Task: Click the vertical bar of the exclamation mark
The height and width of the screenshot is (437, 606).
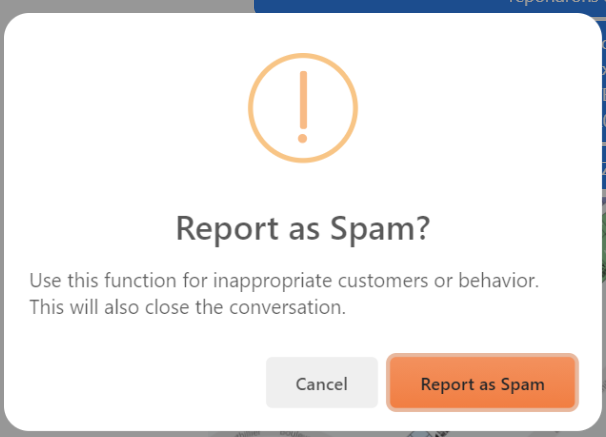Action: [x=303, y=100]
